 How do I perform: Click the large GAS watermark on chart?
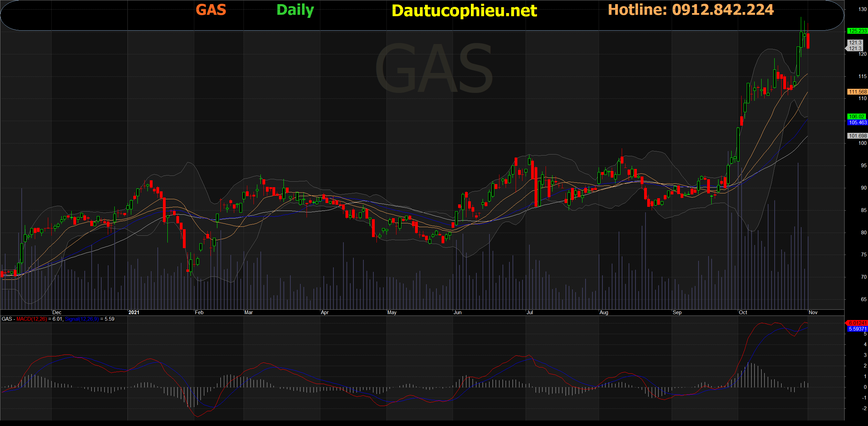[434, 68]
